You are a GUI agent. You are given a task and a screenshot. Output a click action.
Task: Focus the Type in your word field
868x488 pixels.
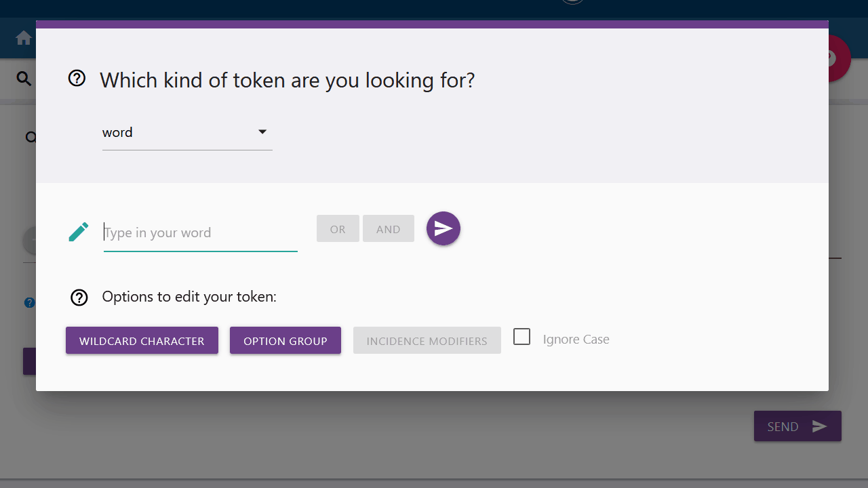201,232
